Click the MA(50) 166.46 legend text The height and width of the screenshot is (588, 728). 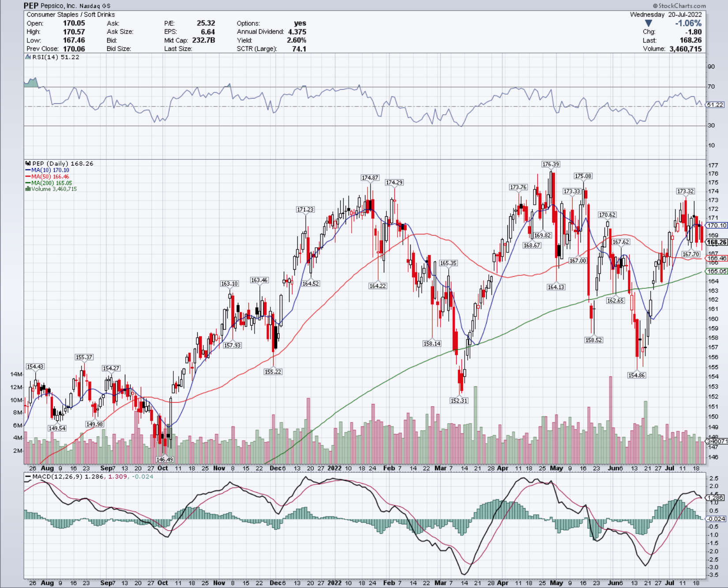(x=50, y=177)
